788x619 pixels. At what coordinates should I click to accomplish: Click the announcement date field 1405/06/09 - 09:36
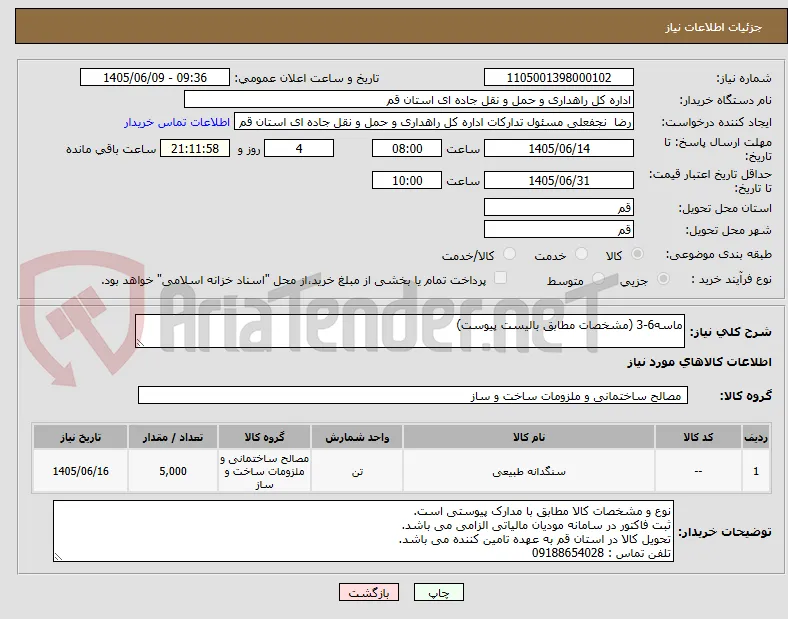pyautogui.click(x=155, y=77)
